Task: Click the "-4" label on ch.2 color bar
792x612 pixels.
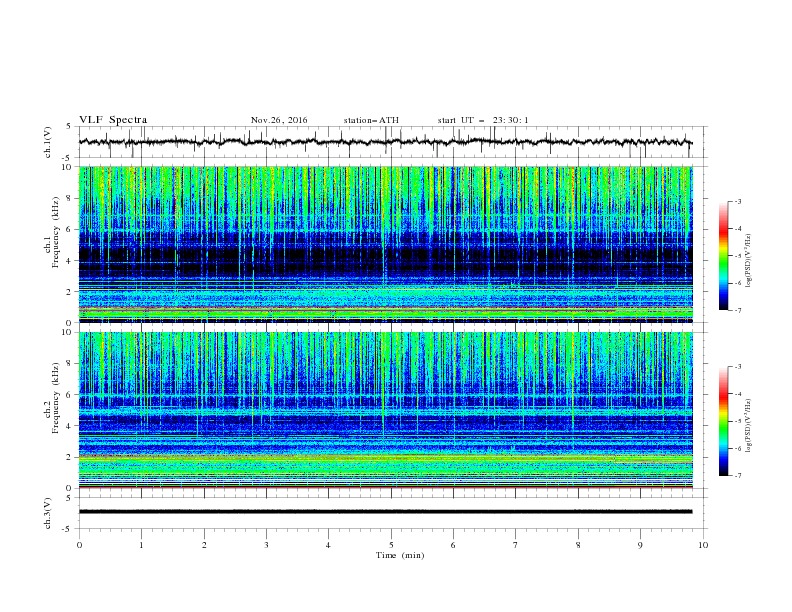Action: [x=738, y=394]
